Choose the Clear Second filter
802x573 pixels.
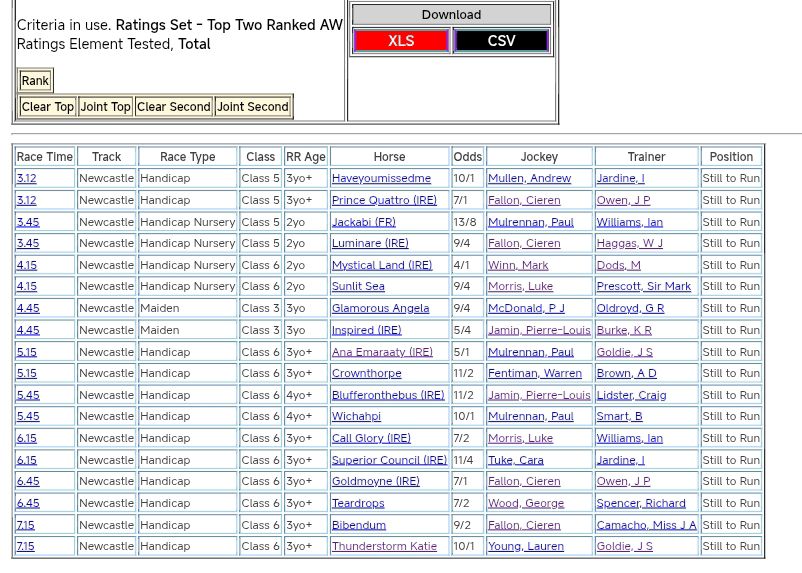tap(173, 107)
